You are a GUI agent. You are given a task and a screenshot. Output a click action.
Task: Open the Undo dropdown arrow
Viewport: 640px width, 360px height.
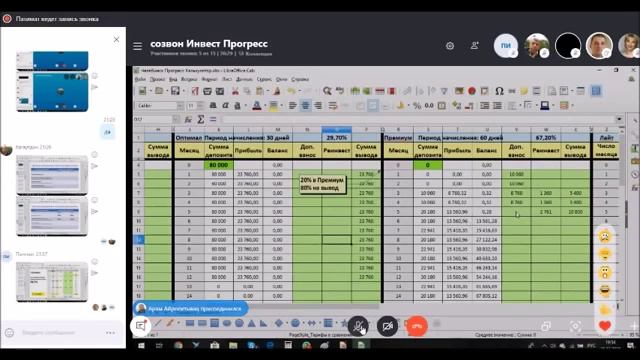[299, 91]
